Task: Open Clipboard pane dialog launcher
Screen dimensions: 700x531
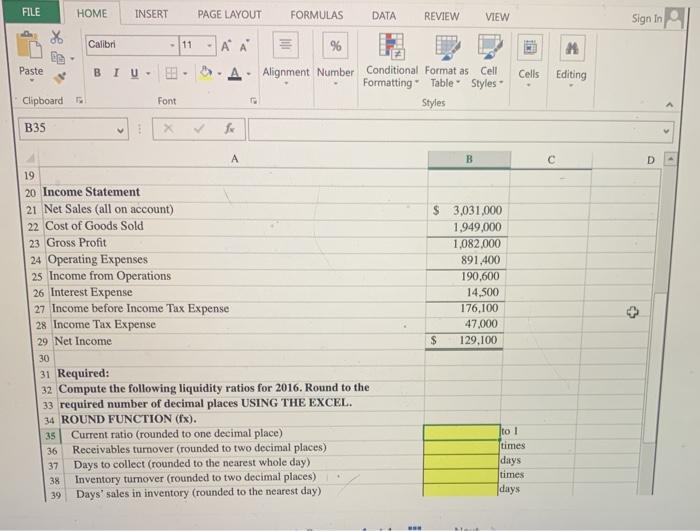Action: [79, 100]
